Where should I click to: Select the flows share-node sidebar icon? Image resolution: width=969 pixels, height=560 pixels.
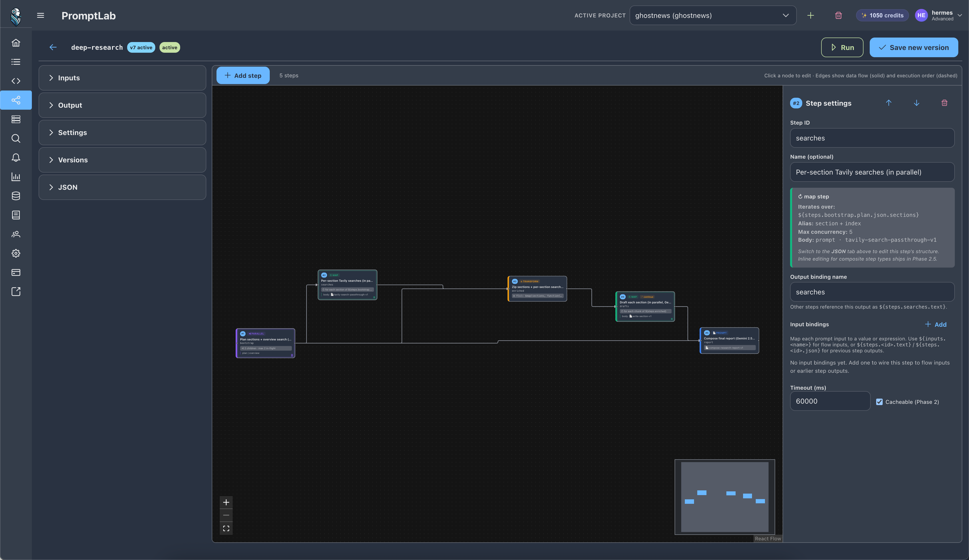[16, 100]
